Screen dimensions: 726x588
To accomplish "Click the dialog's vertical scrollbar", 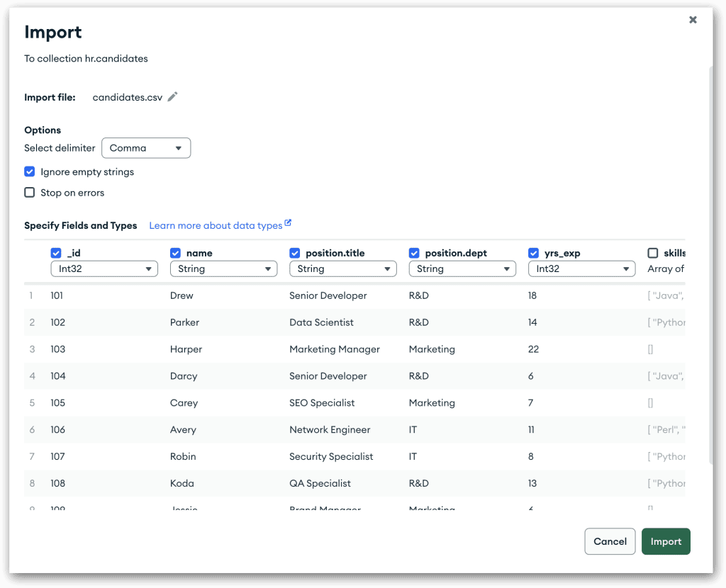I will [x=710, y=262].
